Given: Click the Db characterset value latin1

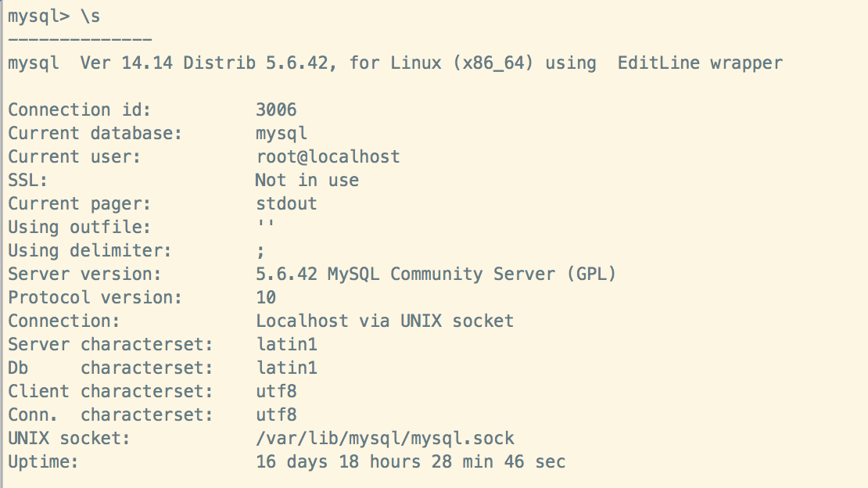Looking at the screenshot, I should click(286, 368).
